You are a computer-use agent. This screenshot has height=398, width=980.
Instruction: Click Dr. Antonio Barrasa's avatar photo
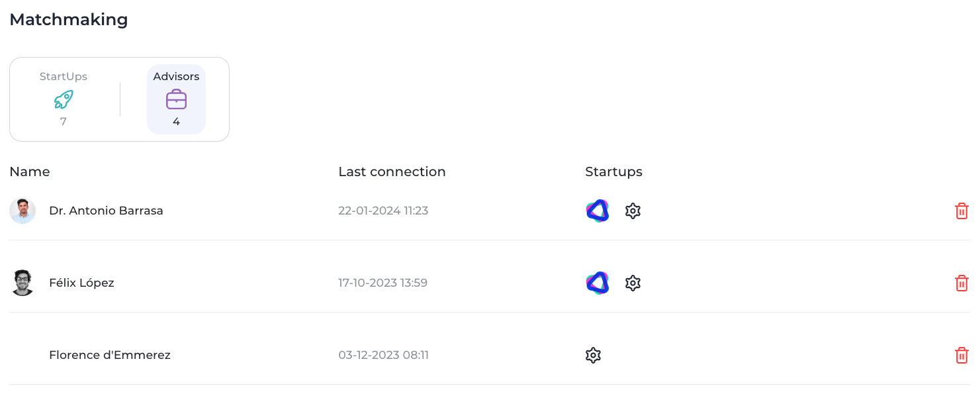click(22, 211)
